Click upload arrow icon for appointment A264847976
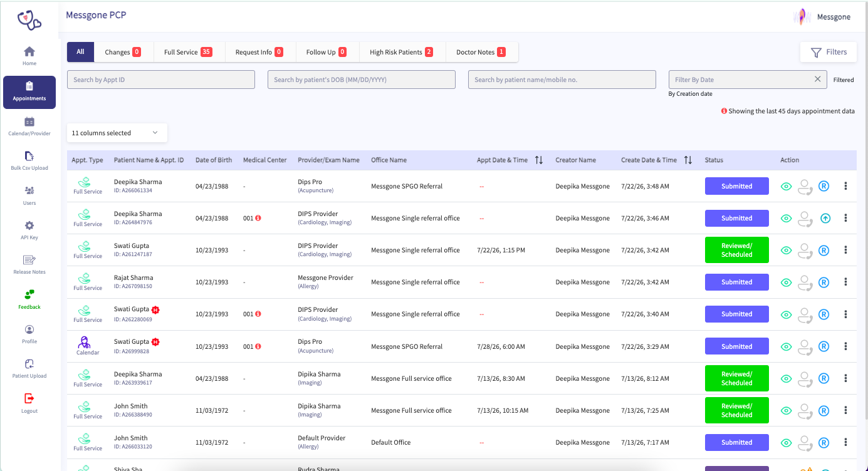The height and width of the screenshot is (471, 868). click(x=825, y=218)
